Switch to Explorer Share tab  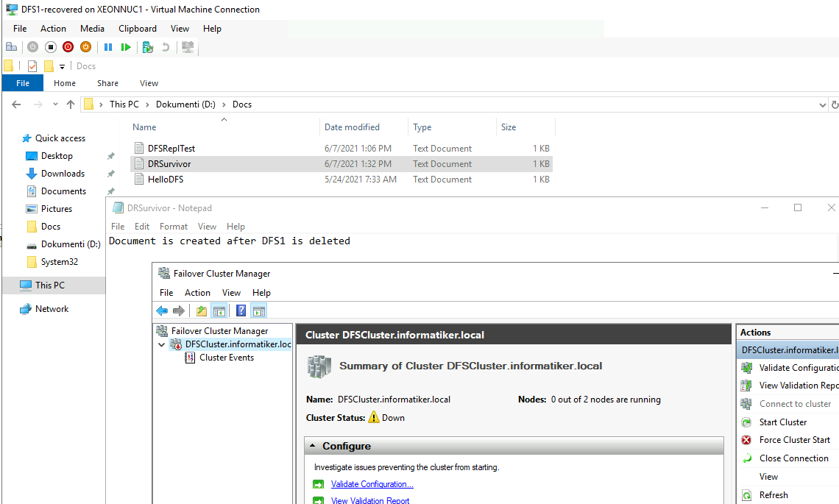click(107, 83)
